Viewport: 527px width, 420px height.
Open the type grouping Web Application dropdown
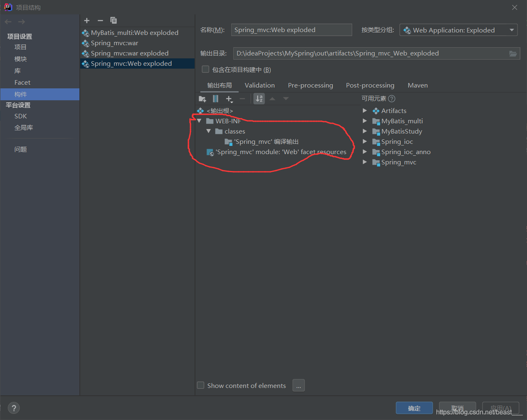coord(458,30)
